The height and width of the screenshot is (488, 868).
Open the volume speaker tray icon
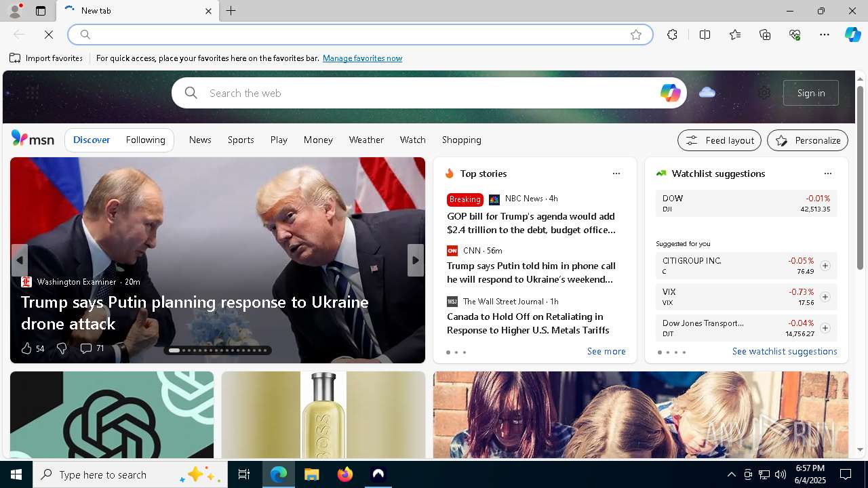click(x=781, y=474)
